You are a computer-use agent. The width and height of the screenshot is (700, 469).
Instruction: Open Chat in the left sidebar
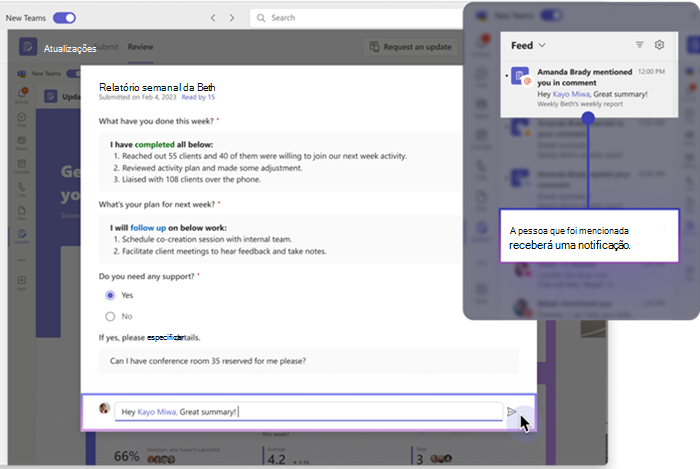coord(22,119)
